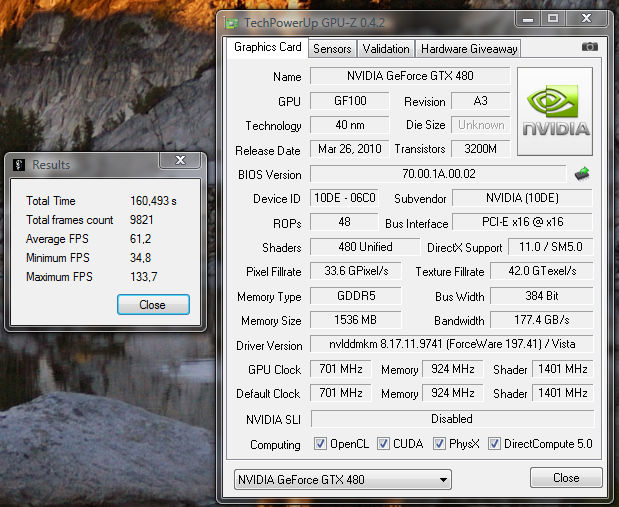Toggle the PhysX checkbox

click(x=439, y=443)
